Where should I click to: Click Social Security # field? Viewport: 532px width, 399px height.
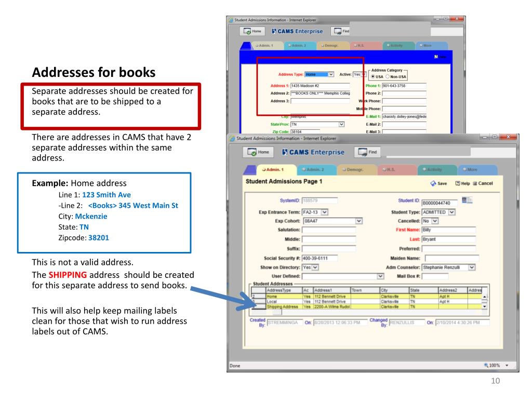(320, 258)
